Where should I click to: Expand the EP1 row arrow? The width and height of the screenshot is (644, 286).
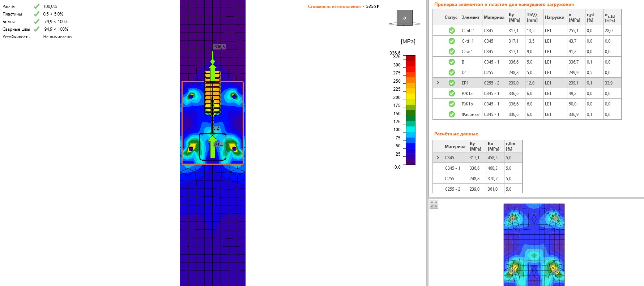pos(438,83)
